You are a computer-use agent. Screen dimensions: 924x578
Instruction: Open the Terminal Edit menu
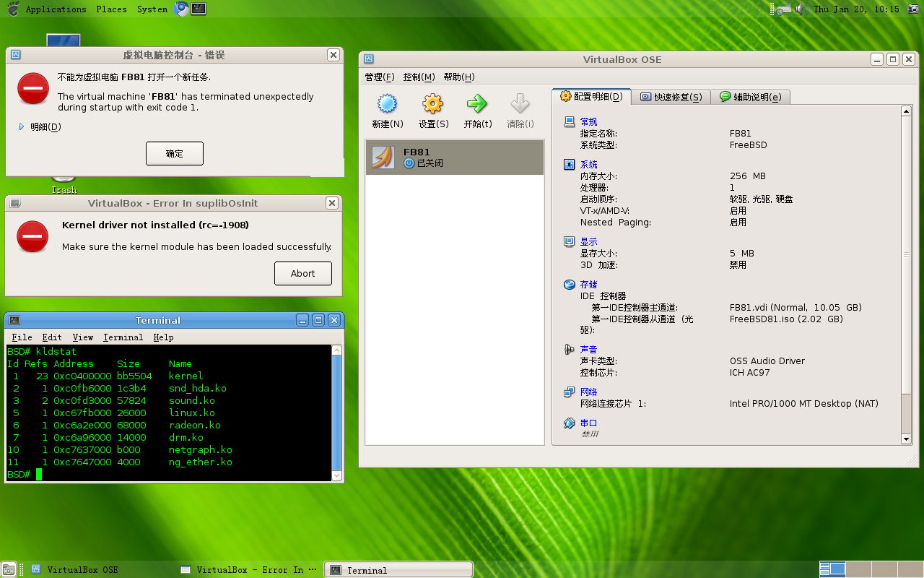[52, 337]
